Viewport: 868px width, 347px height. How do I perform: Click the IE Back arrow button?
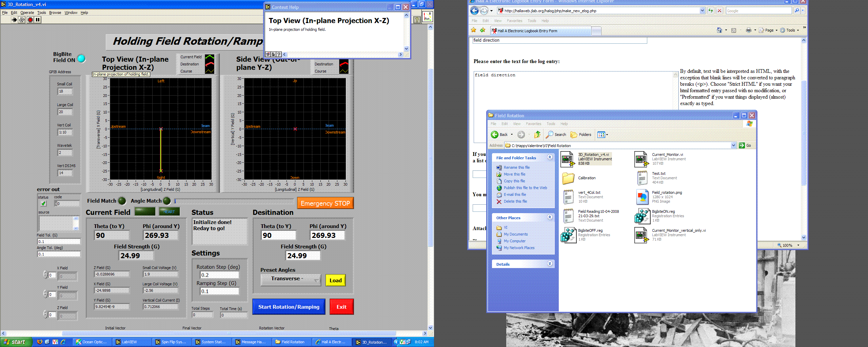click(475, 11)
